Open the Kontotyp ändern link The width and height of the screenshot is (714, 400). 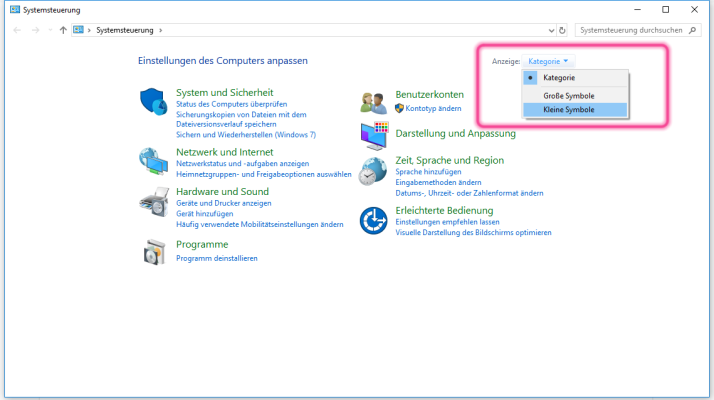click(x=433, y=108)
